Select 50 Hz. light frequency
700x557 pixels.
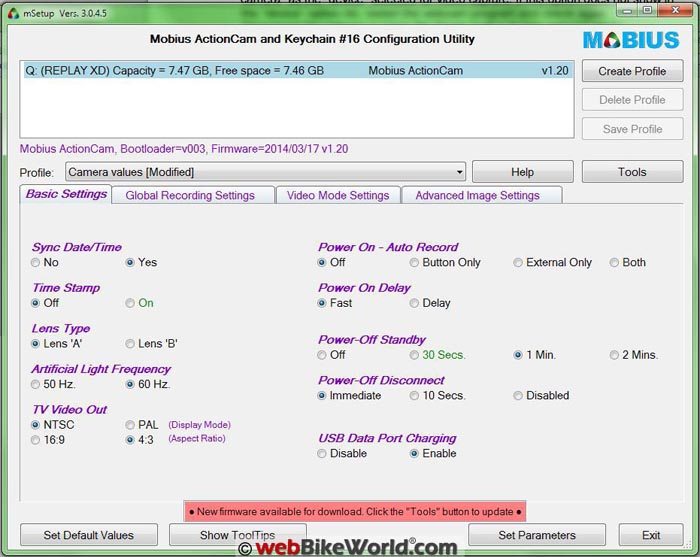tap(35, 384)
